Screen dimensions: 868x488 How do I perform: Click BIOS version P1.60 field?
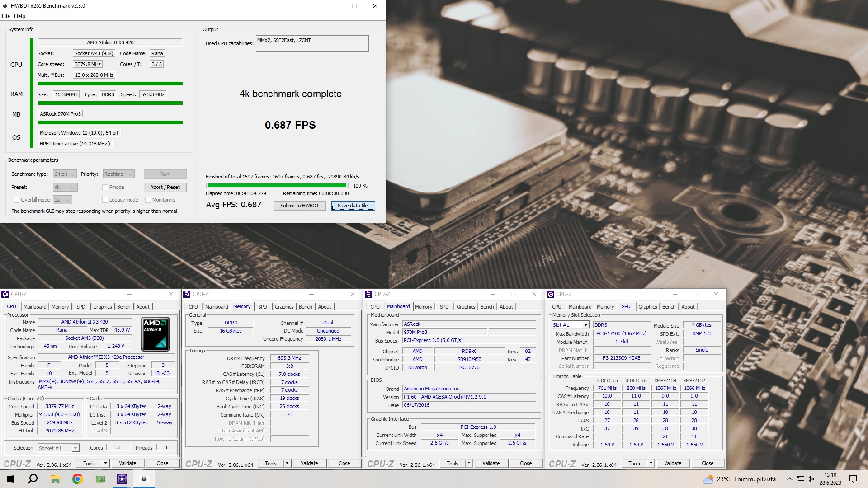[x=469, y=397]
